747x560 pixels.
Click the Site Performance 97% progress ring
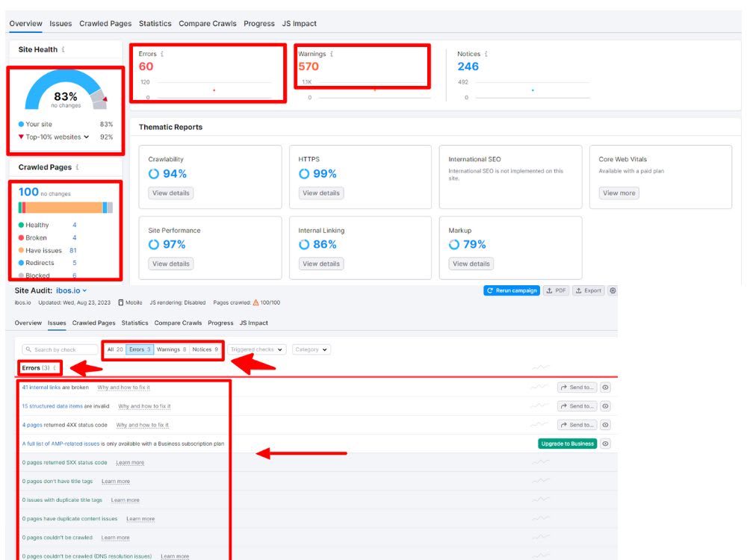click(x=153, y=244)
